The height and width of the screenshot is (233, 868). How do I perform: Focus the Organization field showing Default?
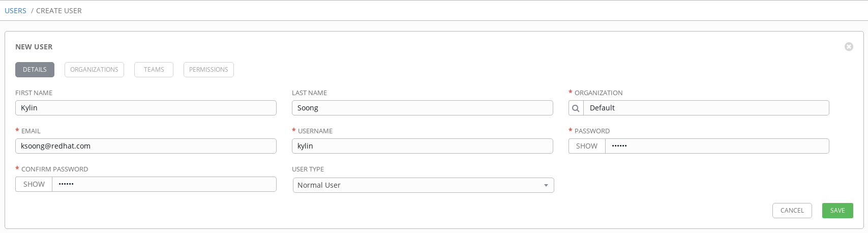706,108
